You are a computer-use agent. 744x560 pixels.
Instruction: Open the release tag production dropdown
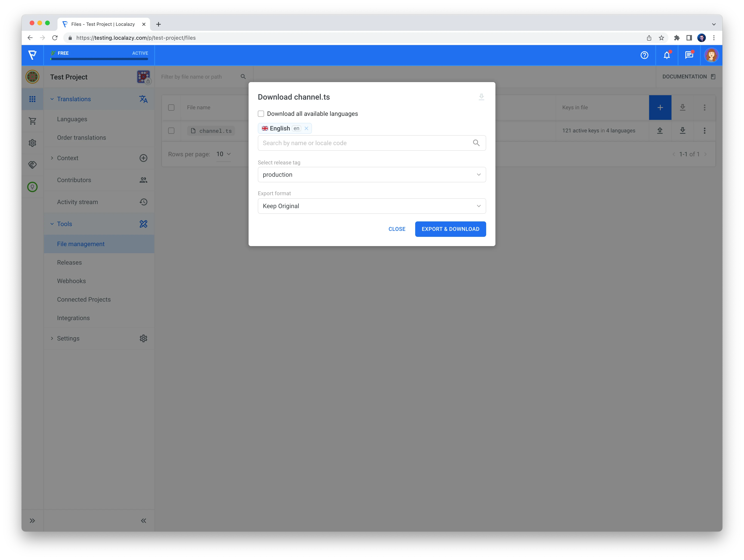tap(372, 175)
